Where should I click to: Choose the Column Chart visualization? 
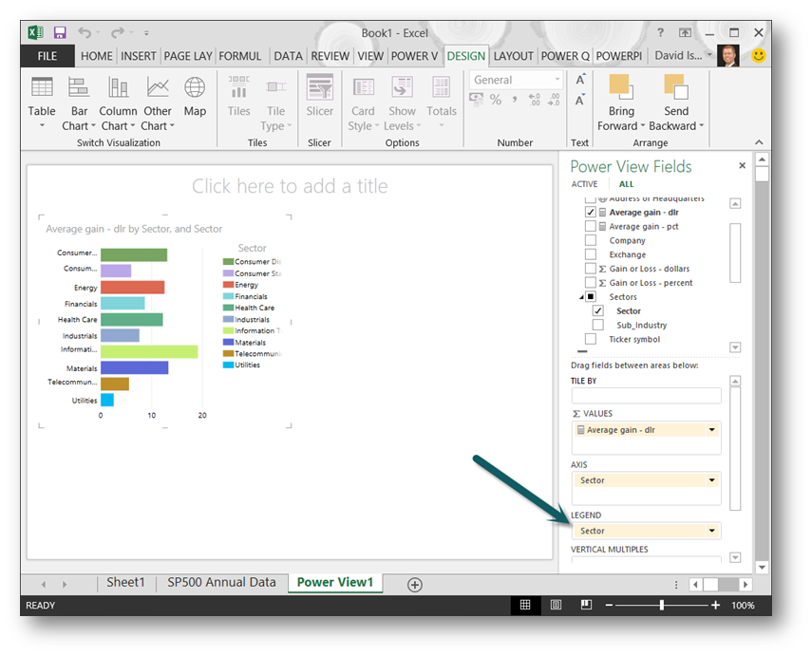(118, 103)
